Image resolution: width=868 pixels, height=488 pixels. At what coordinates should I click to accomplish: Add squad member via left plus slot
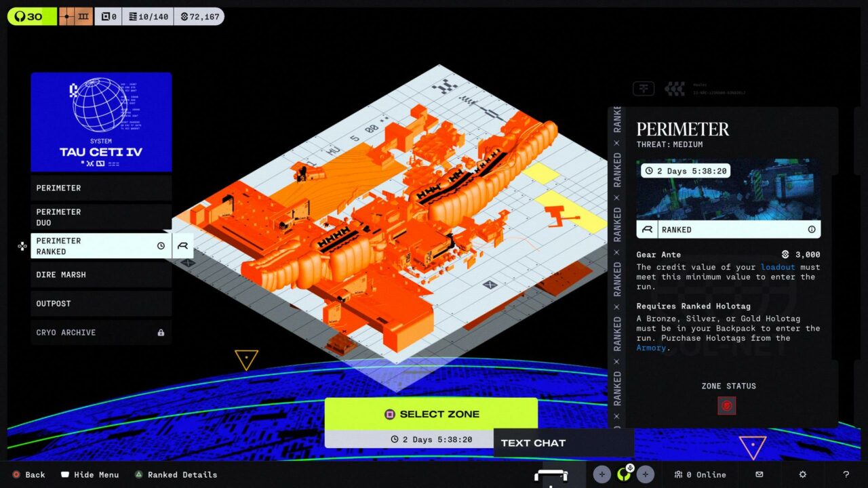click(x=601, y=474)
